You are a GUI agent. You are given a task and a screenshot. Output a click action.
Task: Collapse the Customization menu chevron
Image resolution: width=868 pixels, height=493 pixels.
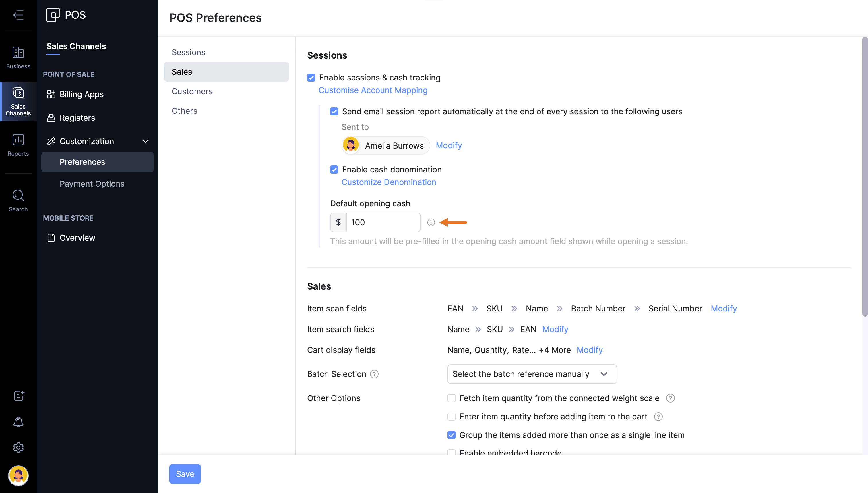145,141
